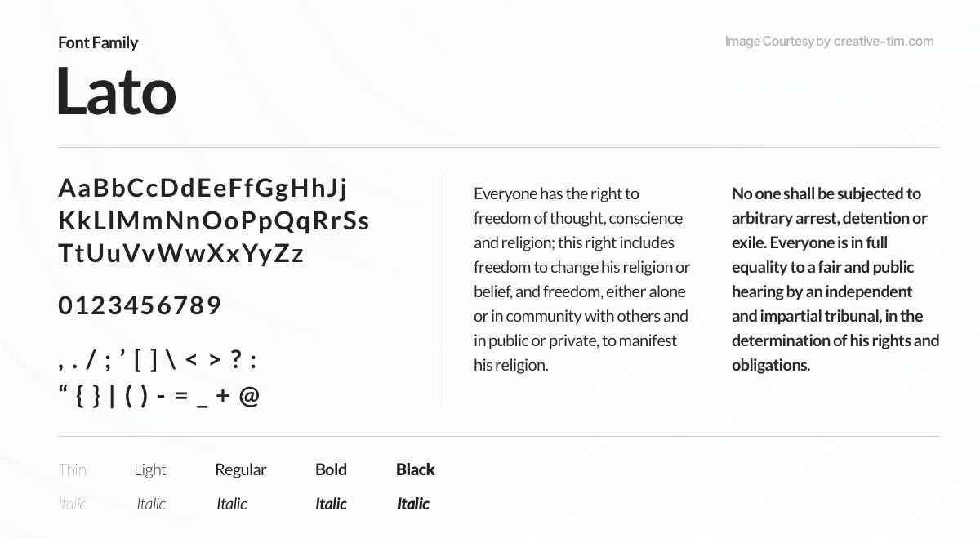Pick the Bold weight label
Viewport: 980px width, 538px height.
tap(331, 469)
